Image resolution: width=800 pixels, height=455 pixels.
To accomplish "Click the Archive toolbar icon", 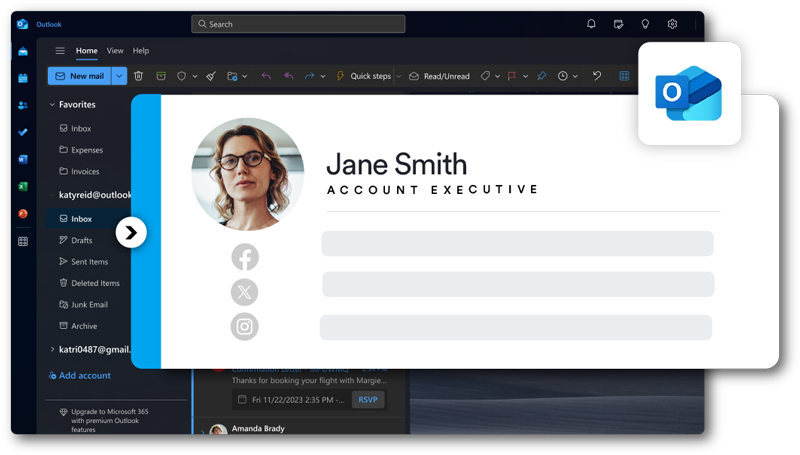I will [161, 76].
